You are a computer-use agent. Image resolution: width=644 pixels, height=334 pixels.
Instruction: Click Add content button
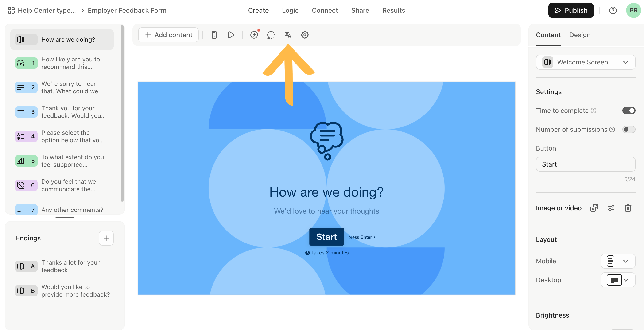point(168,35)
